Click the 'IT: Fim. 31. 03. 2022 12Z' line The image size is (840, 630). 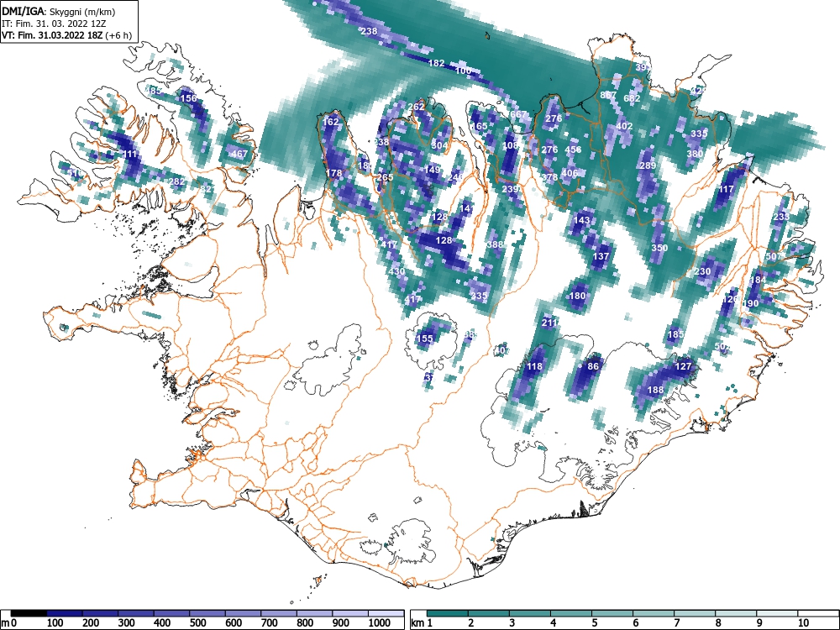coord(54,24)
